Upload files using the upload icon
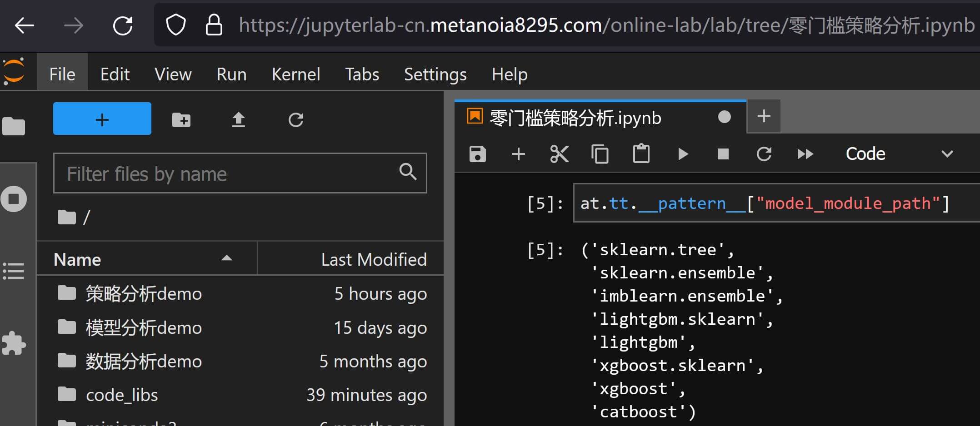 (x=239, y=120)
